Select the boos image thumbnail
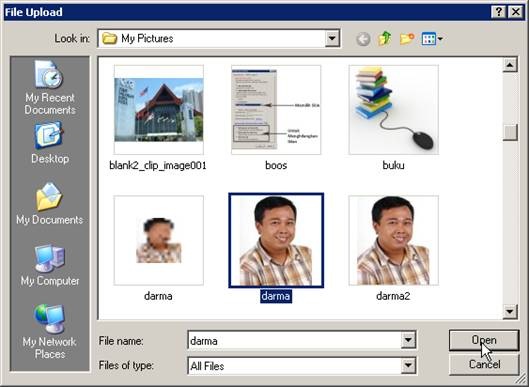Screen dimensions: 529x387 click(x=276, y=110)
